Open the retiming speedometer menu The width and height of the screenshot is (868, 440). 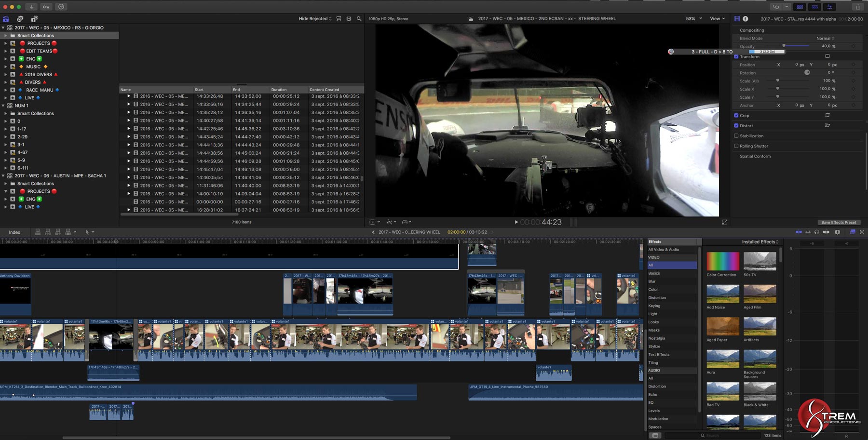click(x=407, y=222)
